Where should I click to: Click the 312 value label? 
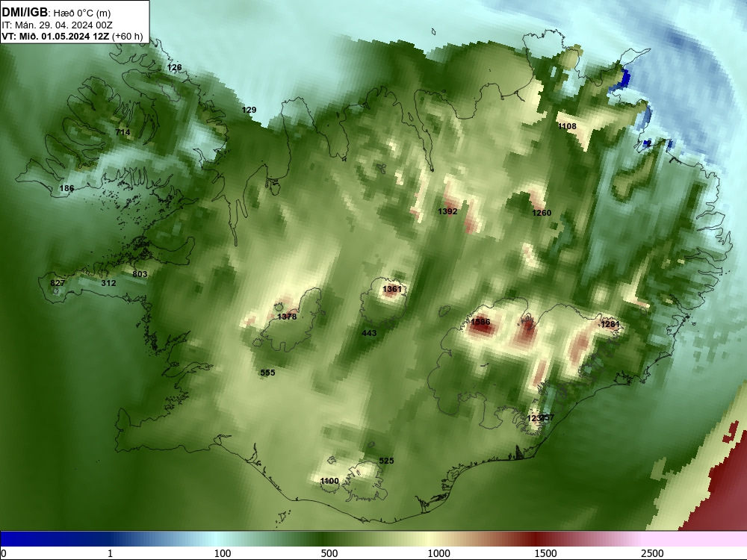click(108, 283)
